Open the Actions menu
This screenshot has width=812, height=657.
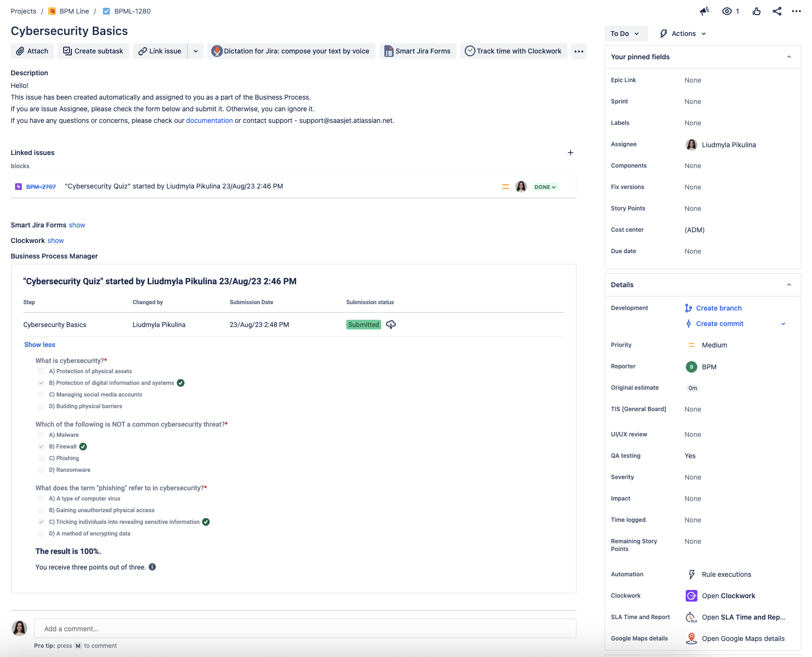(x=683, y=34)
